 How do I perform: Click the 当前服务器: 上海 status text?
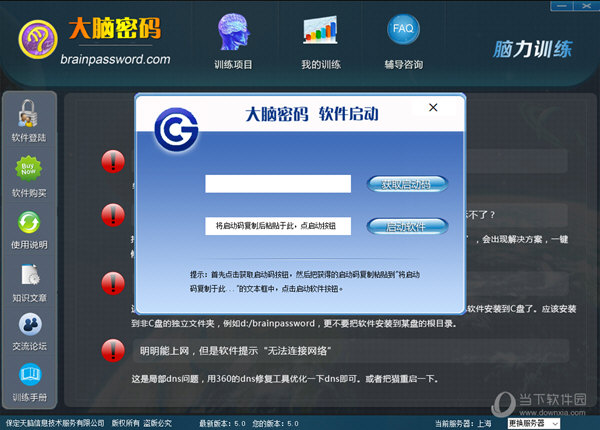463,423
